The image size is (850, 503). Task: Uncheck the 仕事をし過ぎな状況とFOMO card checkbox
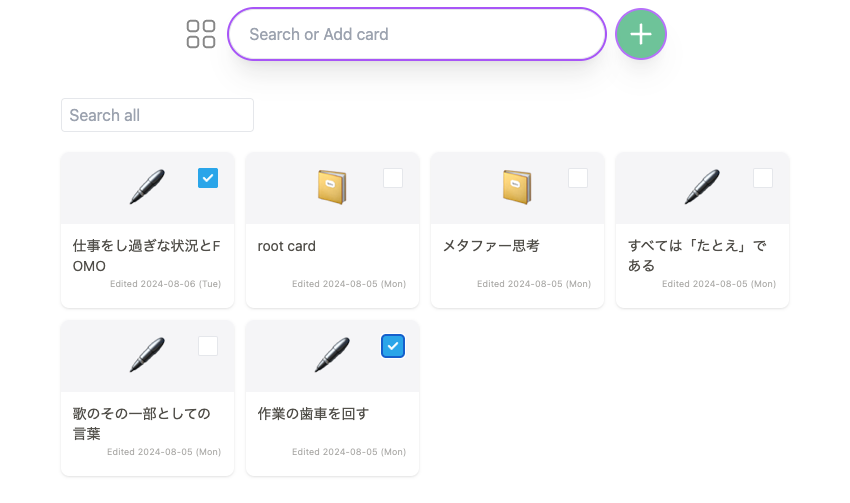(x=208, y=178)
